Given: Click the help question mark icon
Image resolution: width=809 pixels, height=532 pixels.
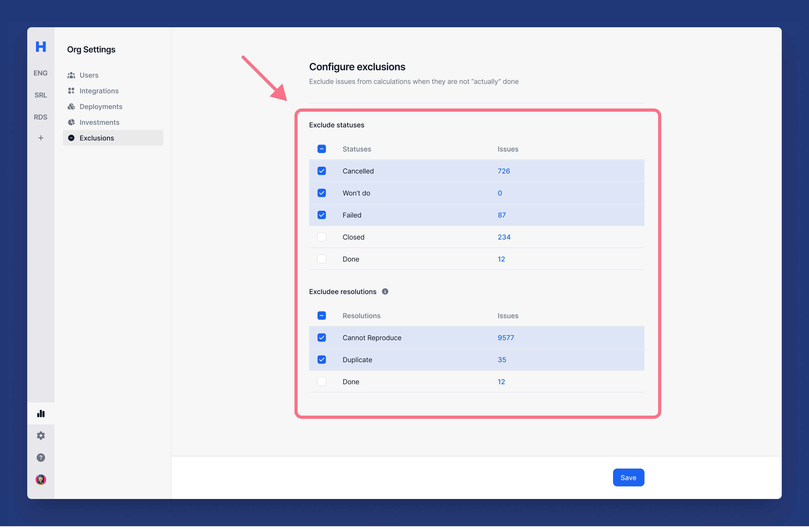Looking at the screenshot, I should pos(41,458).
